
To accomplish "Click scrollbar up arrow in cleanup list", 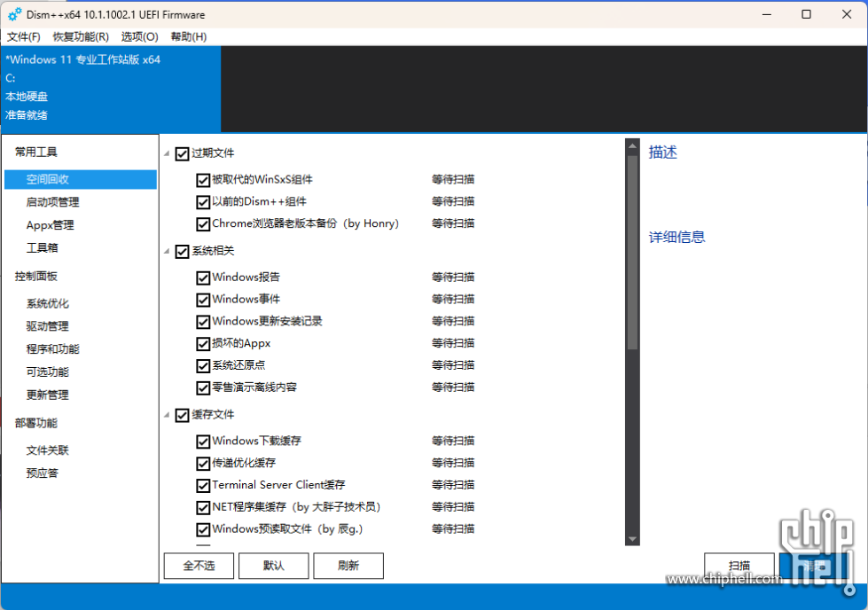I will [632, 145].
